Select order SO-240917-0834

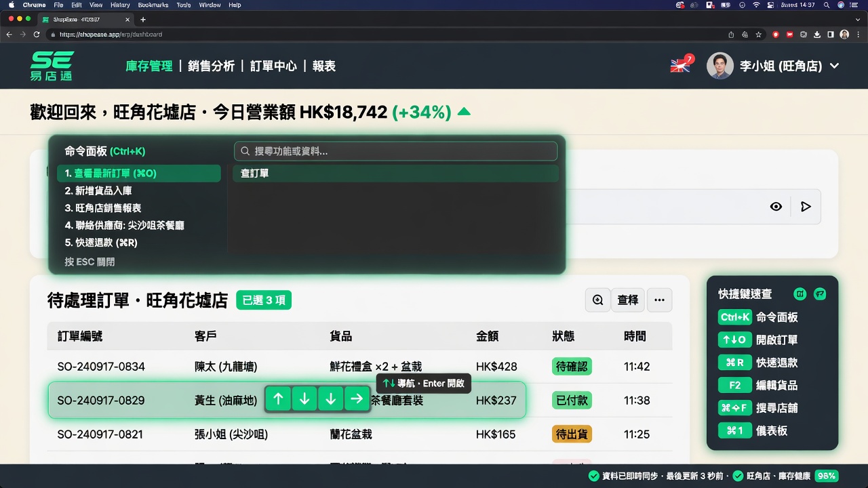pos(359,367)
